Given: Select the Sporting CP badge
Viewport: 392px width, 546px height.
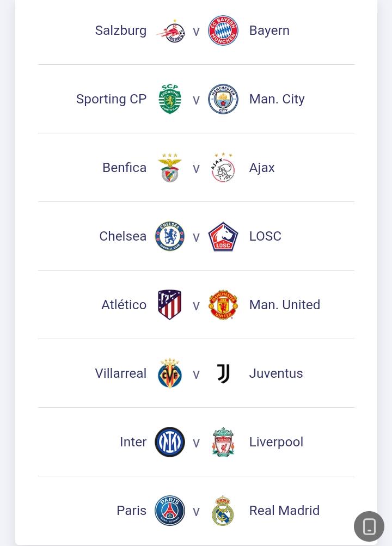Looking at the screenshot, I should point(170,99).
